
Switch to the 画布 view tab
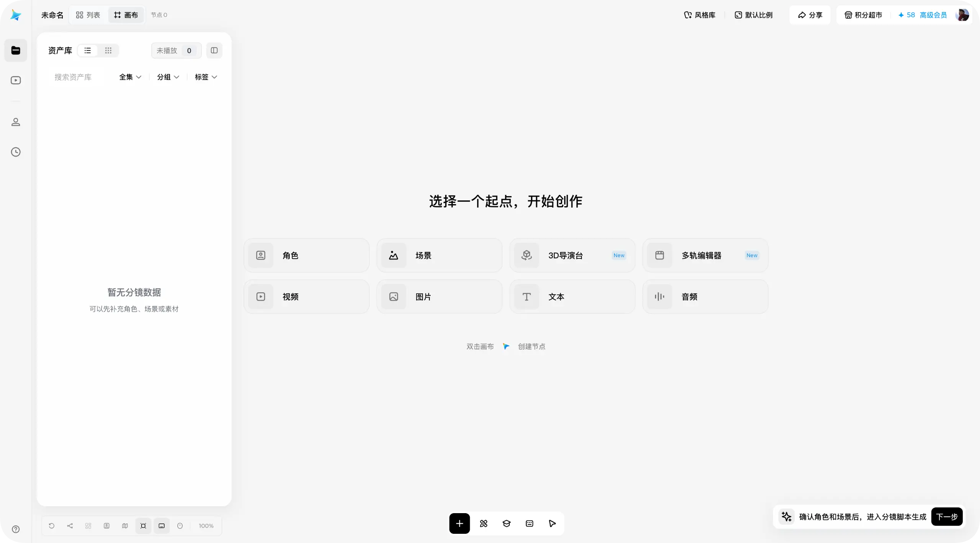coord(126,15)
